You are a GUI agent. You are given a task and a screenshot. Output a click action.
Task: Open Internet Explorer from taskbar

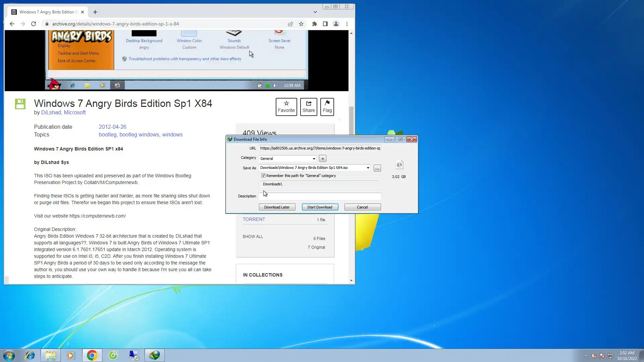point(30,355)
